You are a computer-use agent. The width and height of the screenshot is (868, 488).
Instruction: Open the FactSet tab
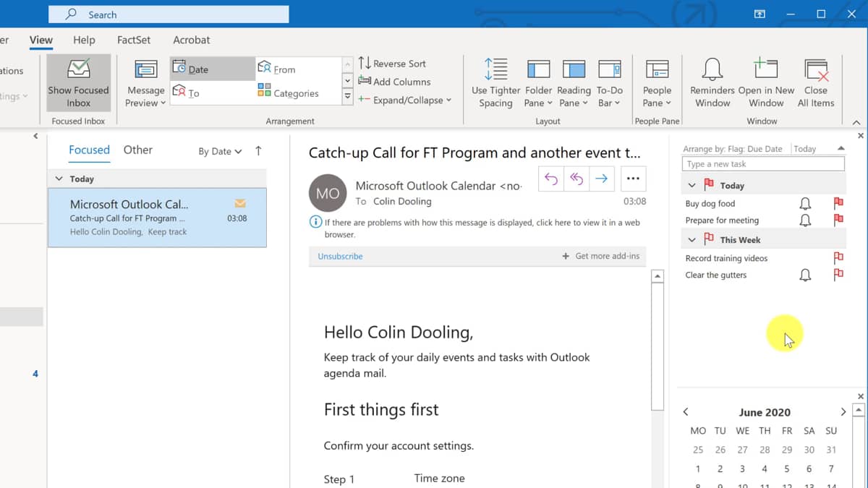[134, 40]
